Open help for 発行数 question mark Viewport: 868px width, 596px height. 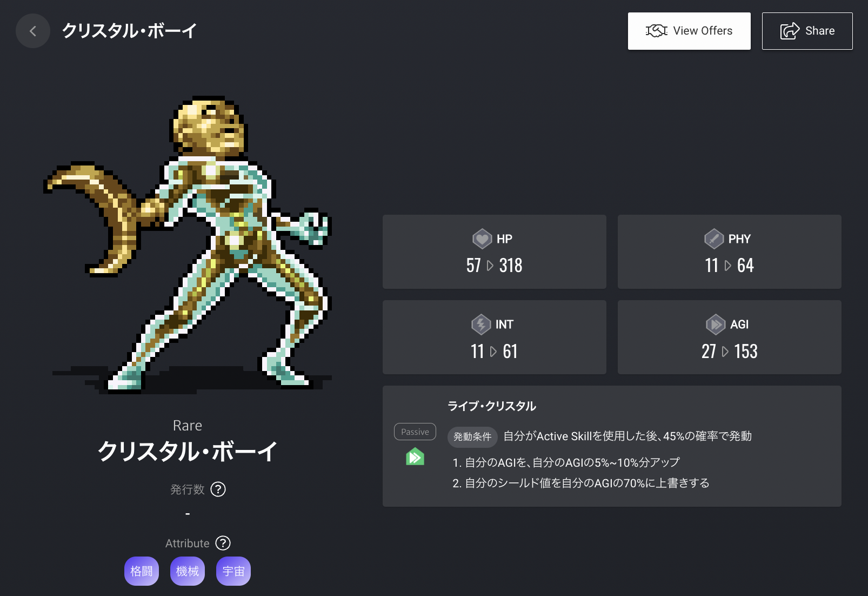(x=218, y=489)
